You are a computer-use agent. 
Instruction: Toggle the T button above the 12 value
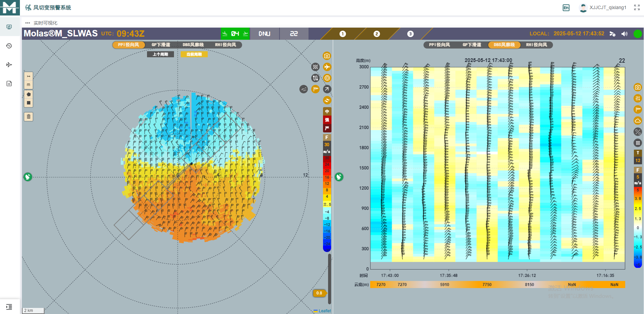point(638,153)
